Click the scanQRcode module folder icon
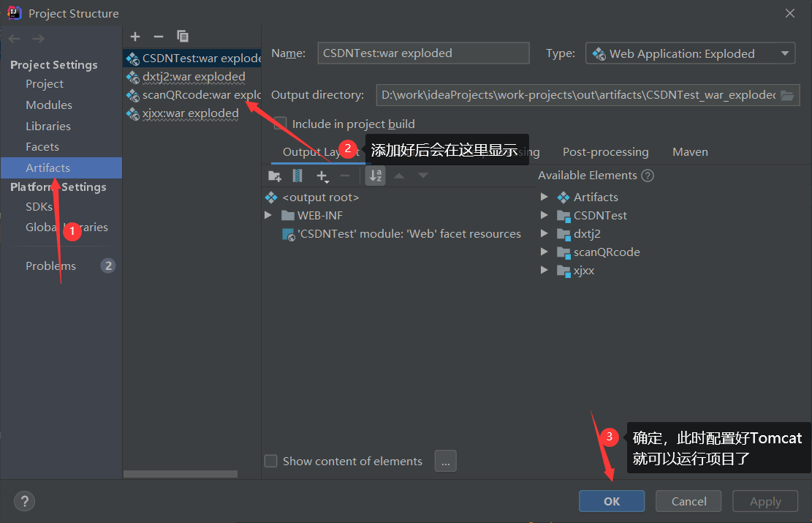This screenshot has width=812, height=523. [564, 252]
